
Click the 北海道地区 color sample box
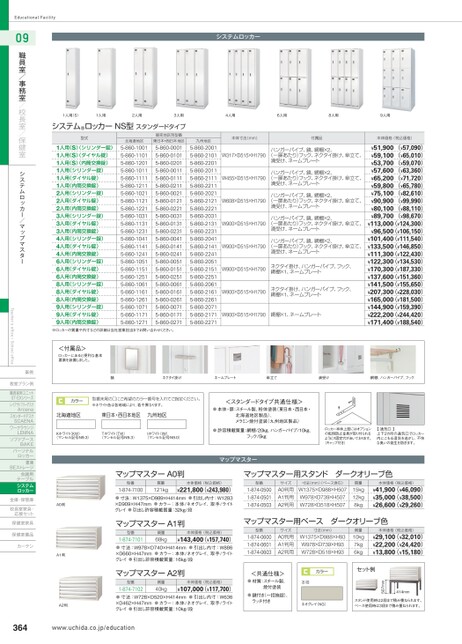pos(76,424)
